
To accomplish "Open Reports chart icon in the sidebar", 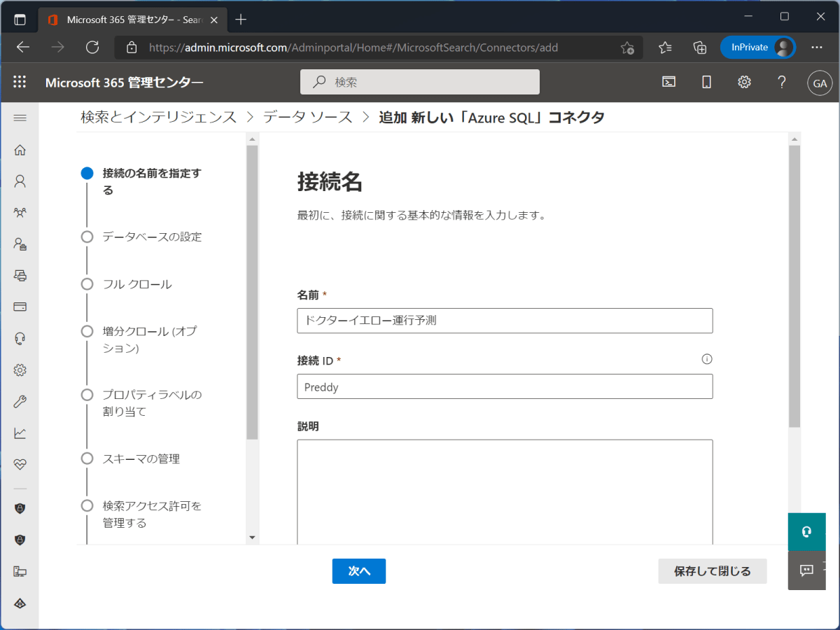I will [x=20, y=433].
